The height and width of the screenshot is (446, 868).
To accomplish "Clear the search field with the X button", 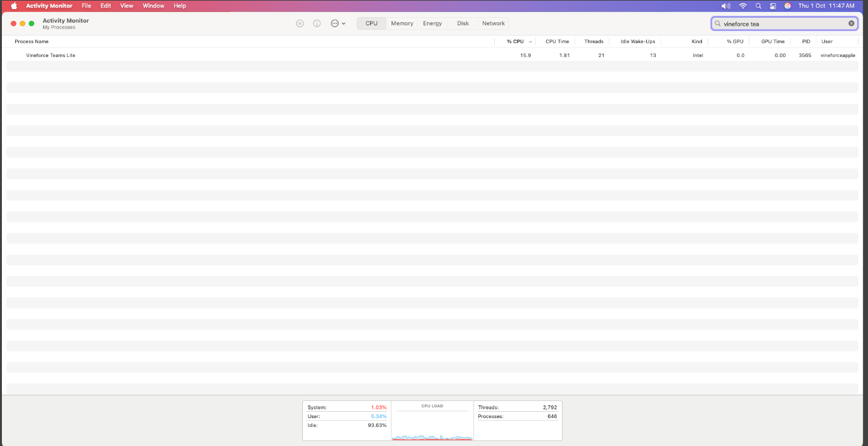I will 852,23.
